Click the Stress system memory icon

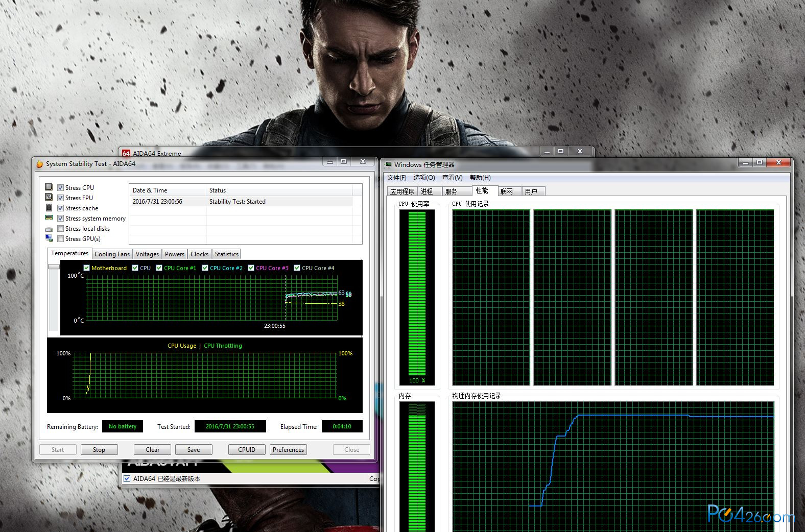(x=49, y=217)
